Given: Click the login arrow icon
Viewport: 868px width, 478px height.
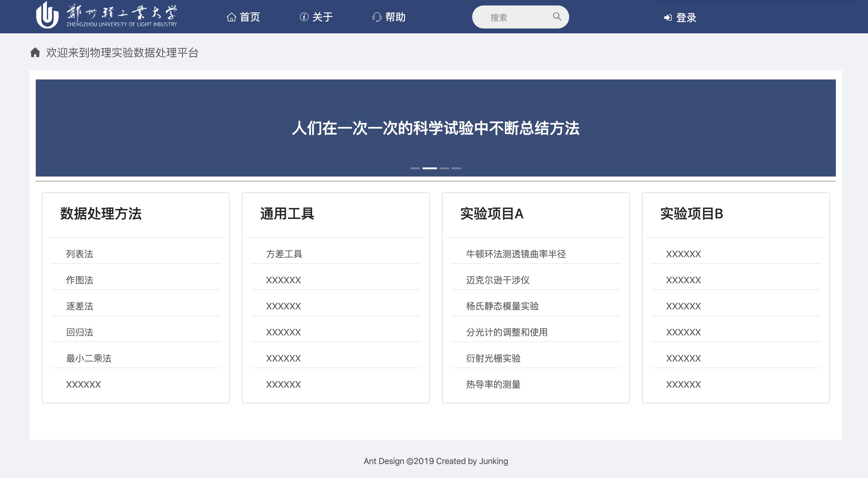Looking at the screenshot, I should click(668, 18).
